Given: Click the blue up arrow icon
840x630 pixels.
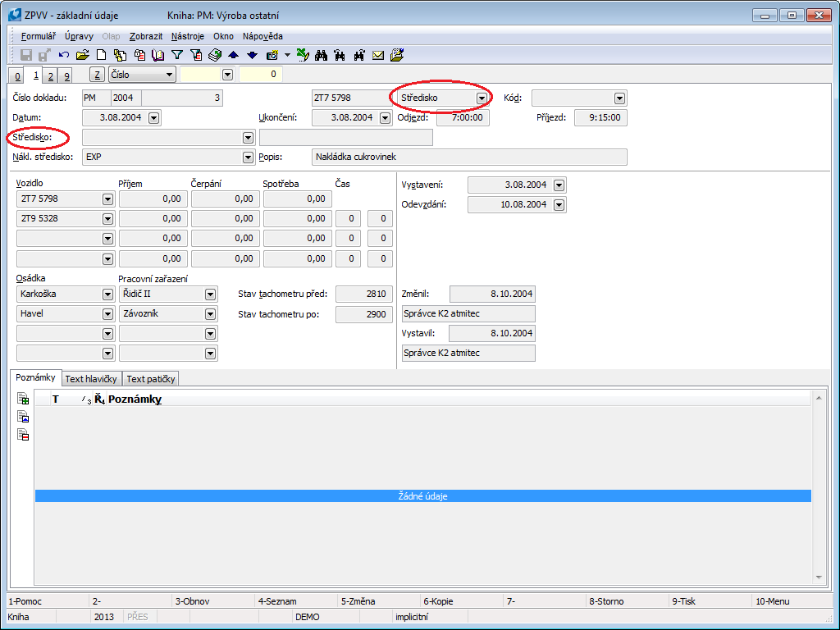Looking at the screenshot, I should coord(233,55).
